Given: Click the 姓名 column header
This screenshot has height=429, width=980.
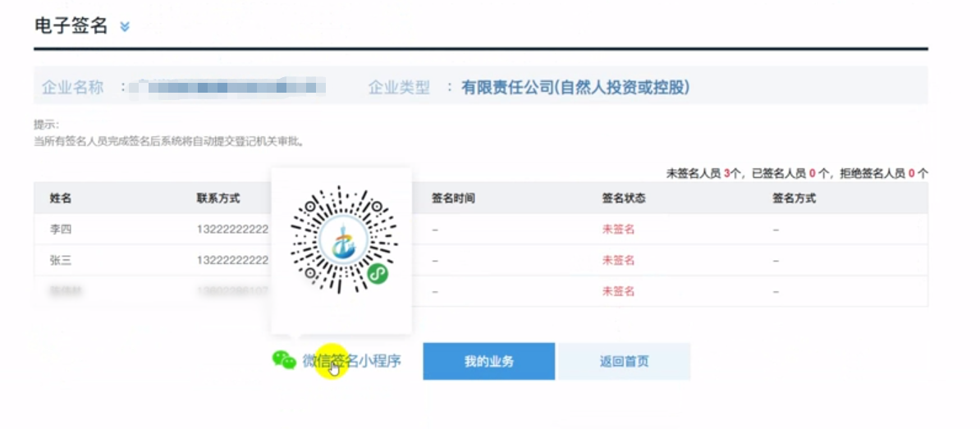Looking at the screenshot, I should click(x=61, y=199).
